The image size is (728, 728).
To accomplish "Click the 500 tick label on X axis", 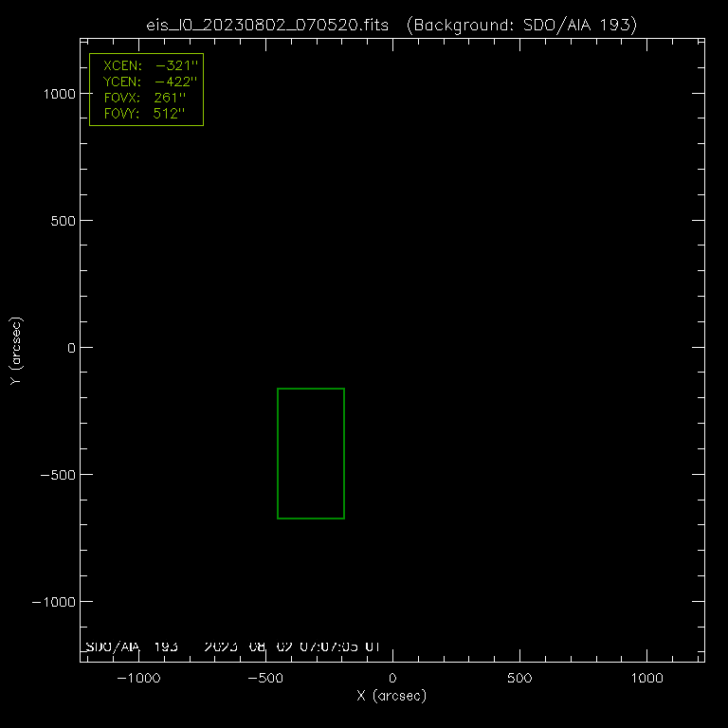I will tap(519, 679).
